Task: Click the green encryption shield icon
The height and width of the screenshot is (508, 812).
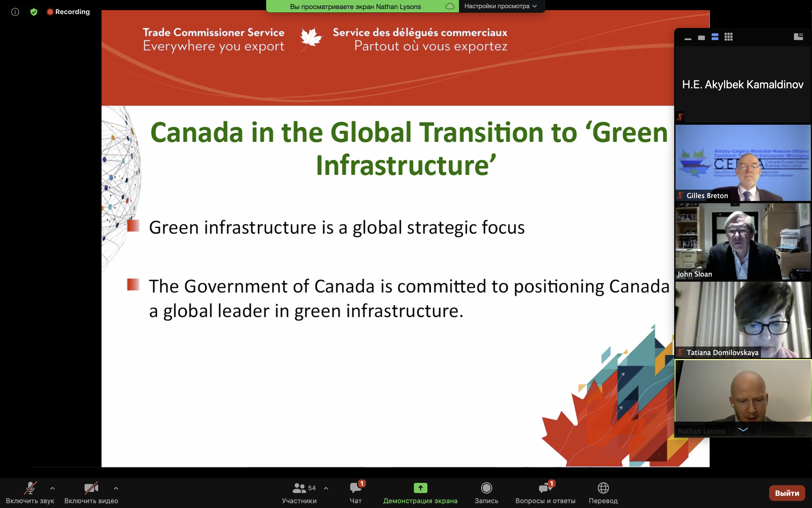Action: pyautogui.click(x=34, y=12)
